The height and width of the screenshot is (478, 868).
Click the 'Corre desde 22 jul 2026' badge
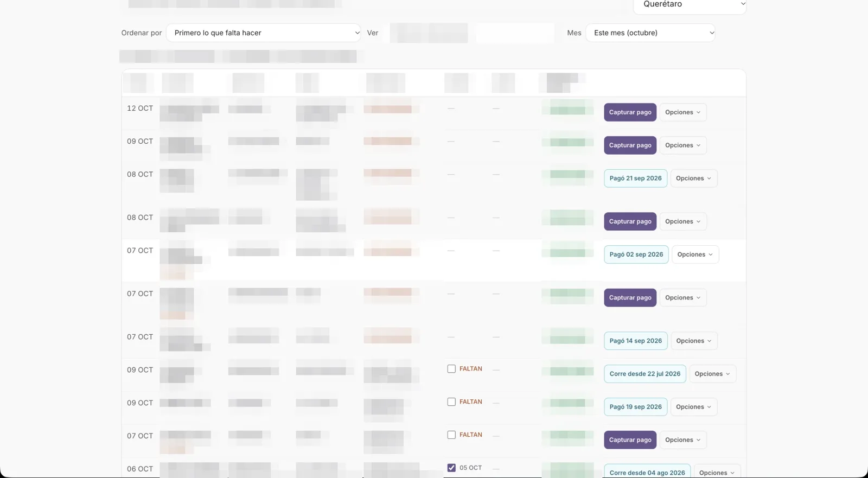coord(645,374)
